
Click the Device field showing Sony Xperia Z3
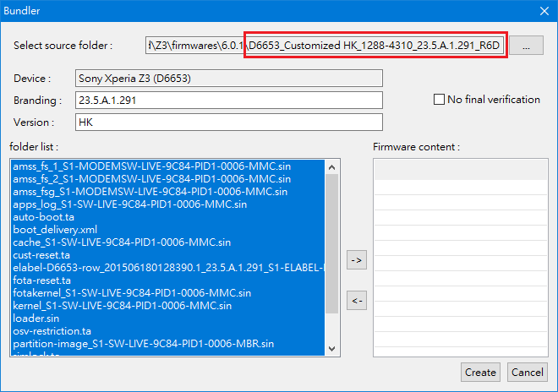229,79
